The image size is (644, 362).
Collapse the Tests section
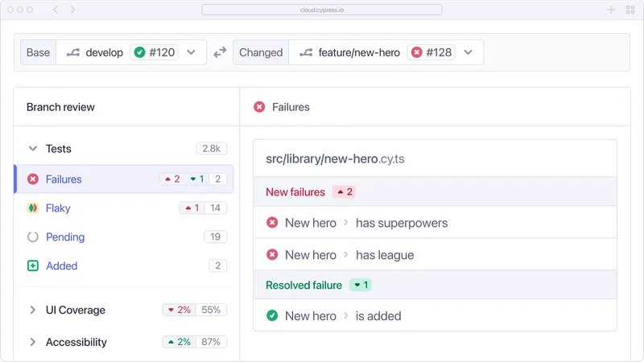click(x=33, y=149)
